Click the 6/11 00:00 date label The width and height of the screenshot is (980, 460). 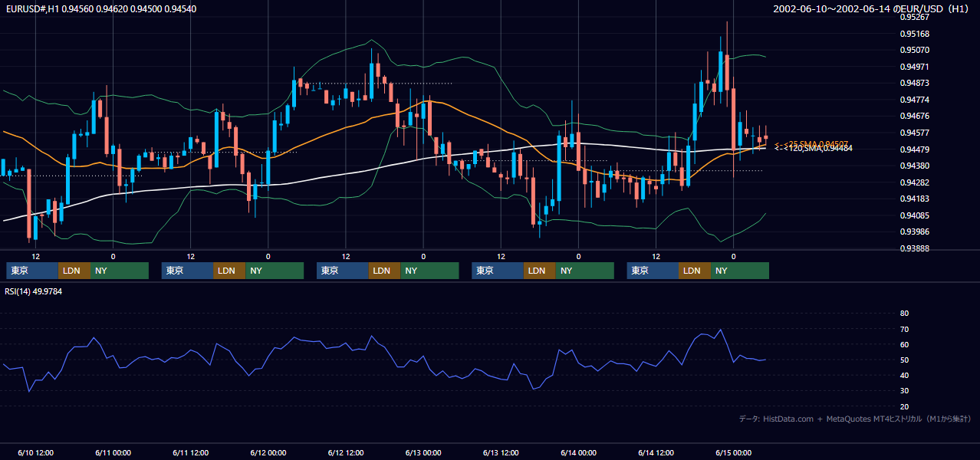(x=113, y=452)
